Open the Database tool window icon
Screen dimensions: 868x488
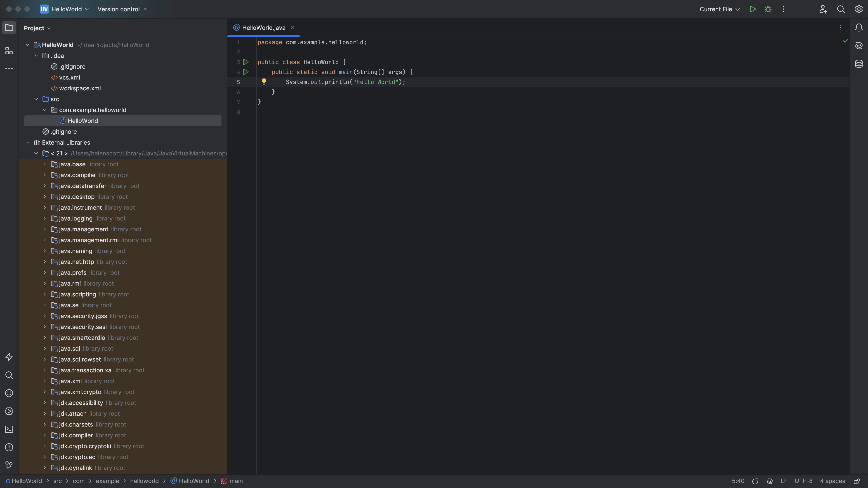pyautogui.click(x=859, y=64)
